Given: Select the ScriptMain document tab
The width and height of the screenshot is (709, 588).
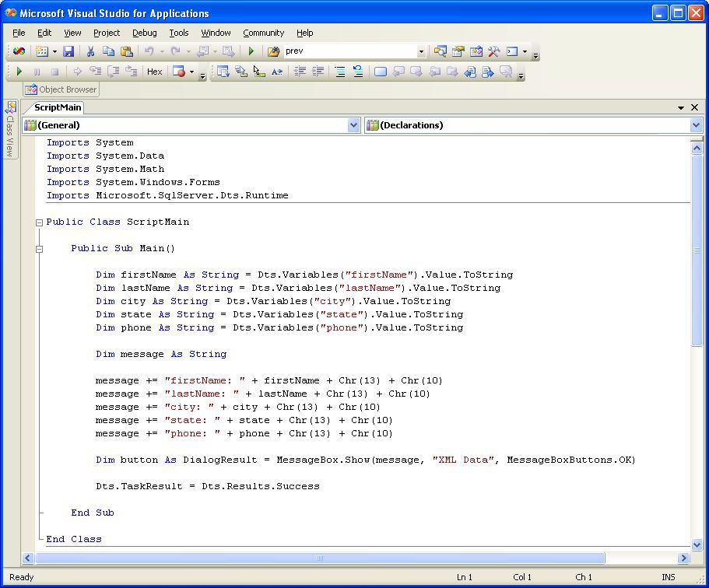Looking at the screenshot, I should [x=58, y=108].
